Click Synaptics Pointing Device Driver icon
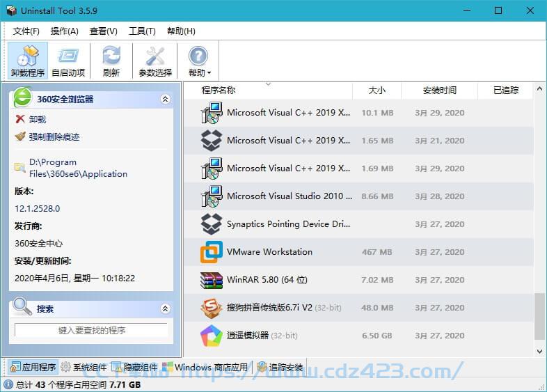 (x=212, y=224)
